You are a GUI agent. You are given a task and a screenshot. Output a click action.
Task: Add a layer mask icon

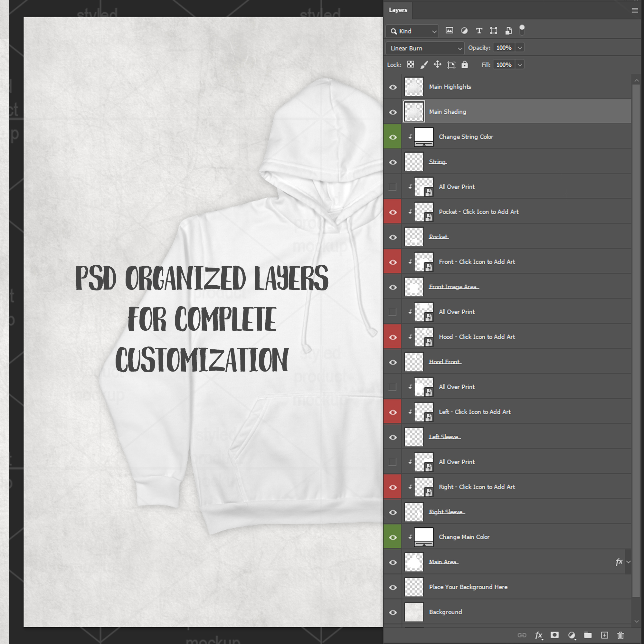click(x=555, y=635)
